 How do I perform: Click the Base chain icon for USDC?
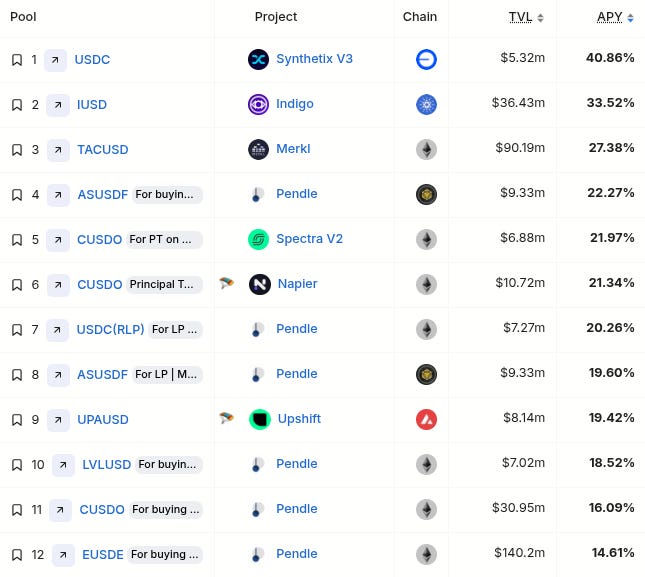point(426,59)
